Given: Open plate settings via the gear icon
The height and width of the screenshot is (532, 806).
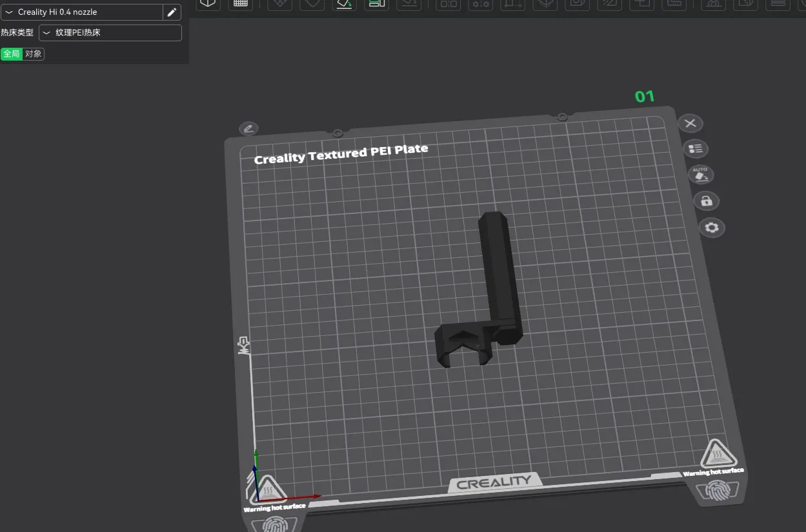Looking at the screenshot, I should tap(712, 228).
